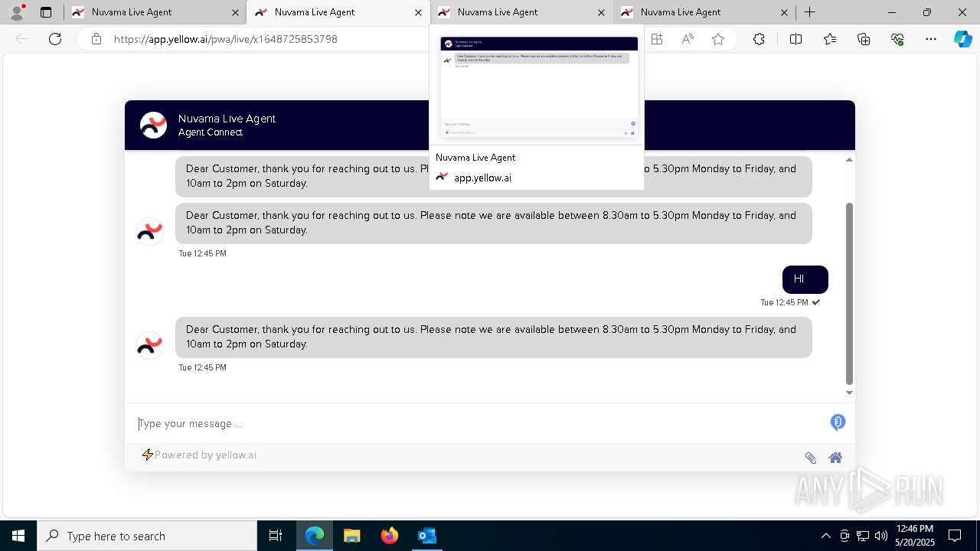Click the attachment paperclip icon

[810, 458]
